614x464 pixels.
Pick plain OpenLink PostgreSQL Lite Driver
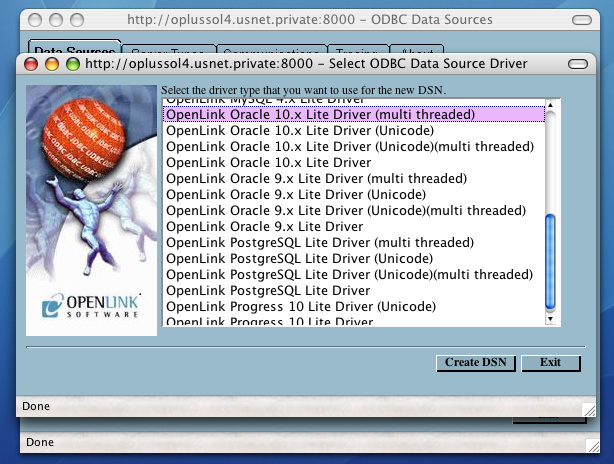354,291
